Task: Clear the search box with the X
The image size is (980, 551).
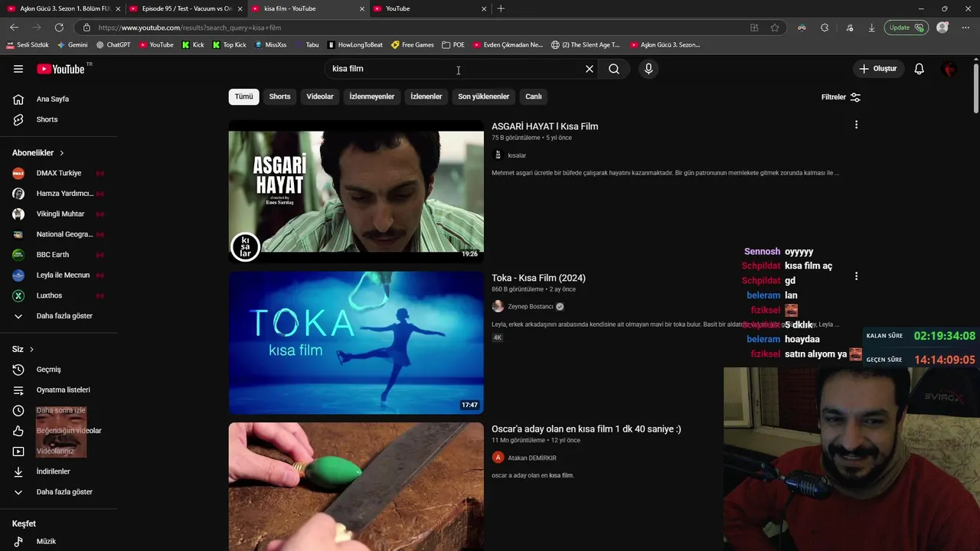Action: 590,69
